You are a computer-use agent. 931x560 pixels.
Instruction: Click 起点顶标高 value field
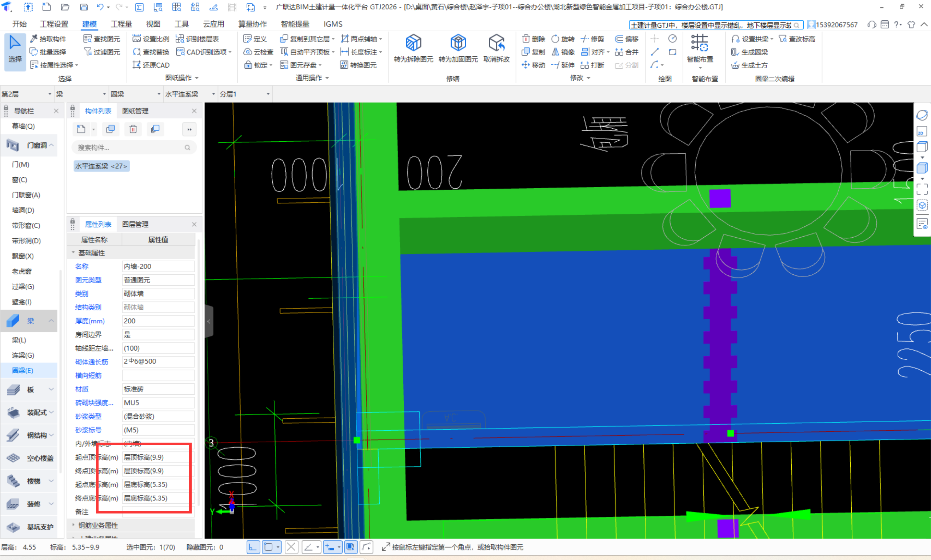click(x=158, y=457)
